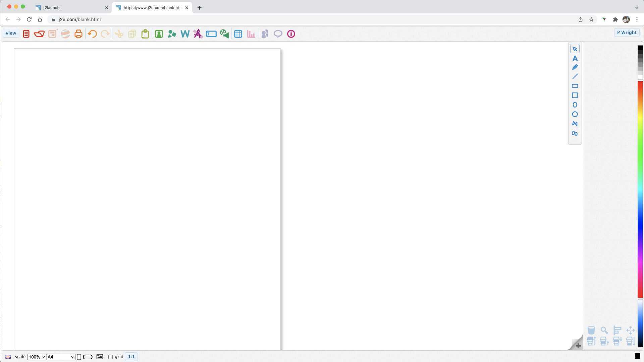
Task: Select the Pencil drawing tool
Action: coord(575,67)
